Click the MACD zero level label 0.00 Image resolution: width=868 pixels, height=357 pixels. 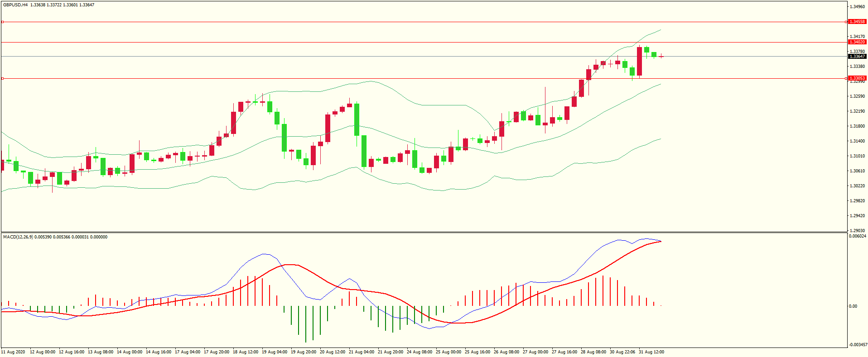(853, 306)
